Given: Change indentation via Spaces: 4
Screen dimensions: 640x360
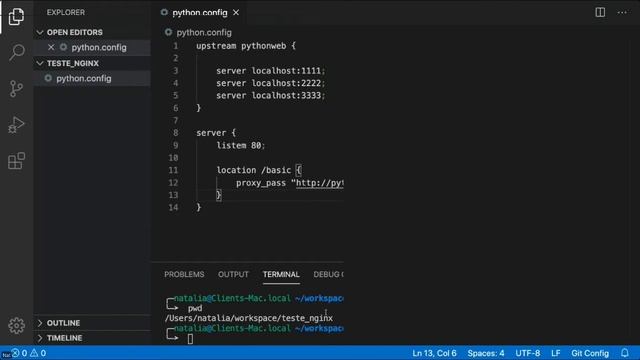Looking at the screenshot, I should [x=486, y=353].
